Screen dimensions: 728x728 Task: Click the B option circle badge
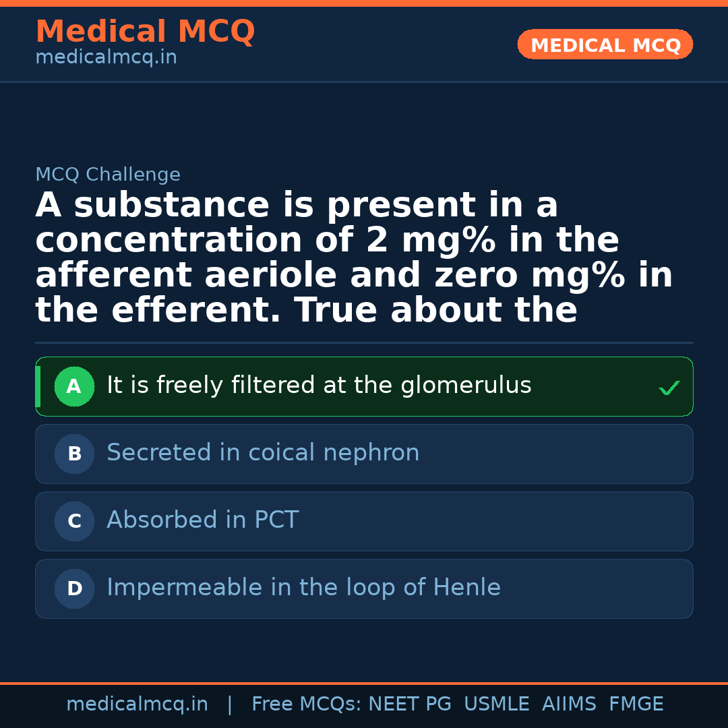[x=74, y=454]
